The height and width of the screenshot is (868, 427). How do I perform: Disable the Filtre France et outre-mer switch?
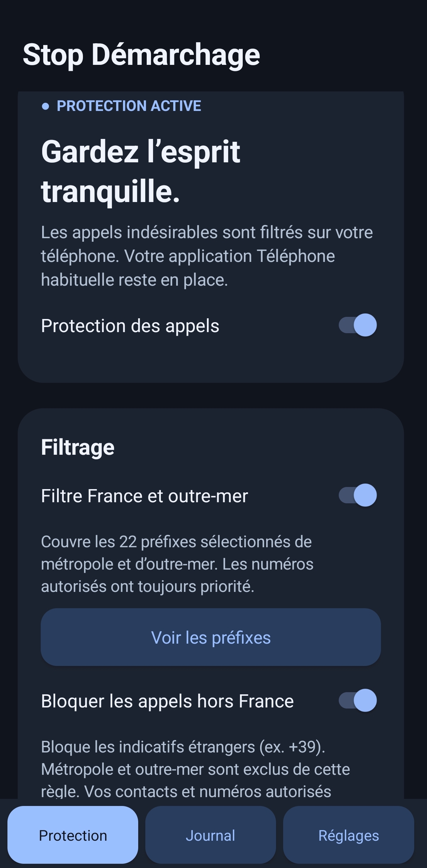(358, 495)
